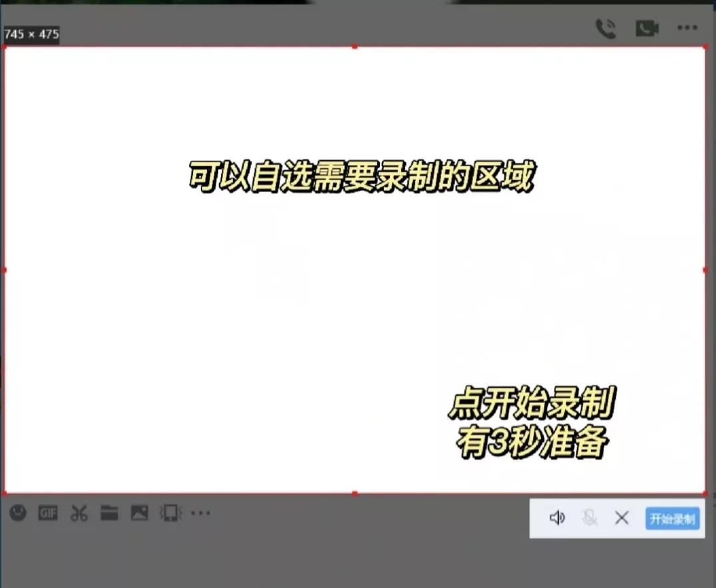Image resolution: width=716 pixels, height=588 pixels.
Task: Toggle the system speaker sound
Action: (558, 517)
